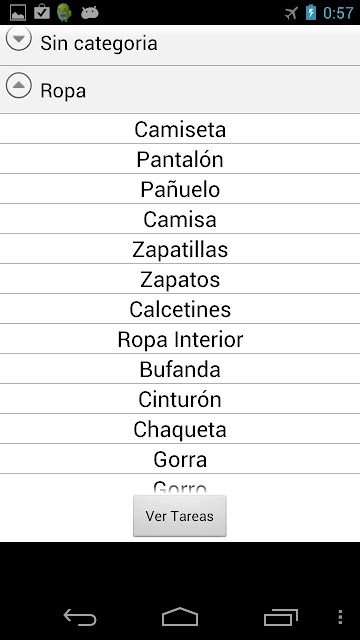The width and height of the screenshot is (360, 640).
Task: Choose Zapatillas in the Ropa list
Action: (x=180, y=249)
